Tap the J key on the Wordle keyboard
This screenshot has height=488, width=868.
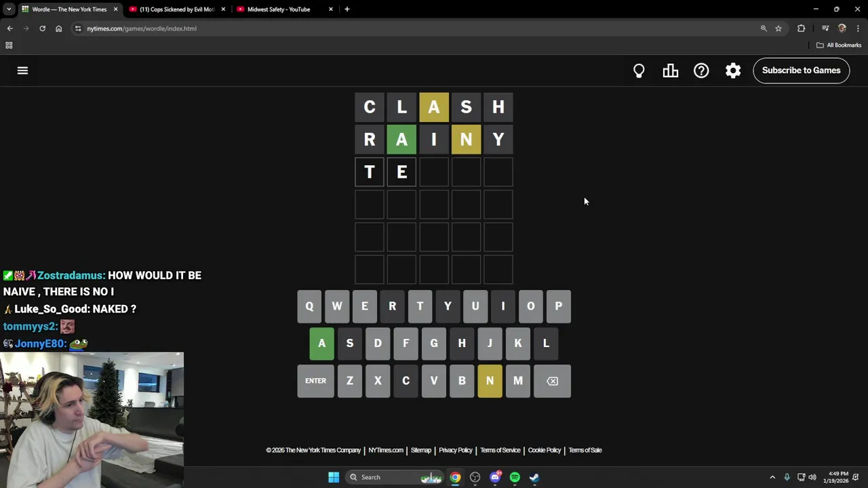coord(490,344)
